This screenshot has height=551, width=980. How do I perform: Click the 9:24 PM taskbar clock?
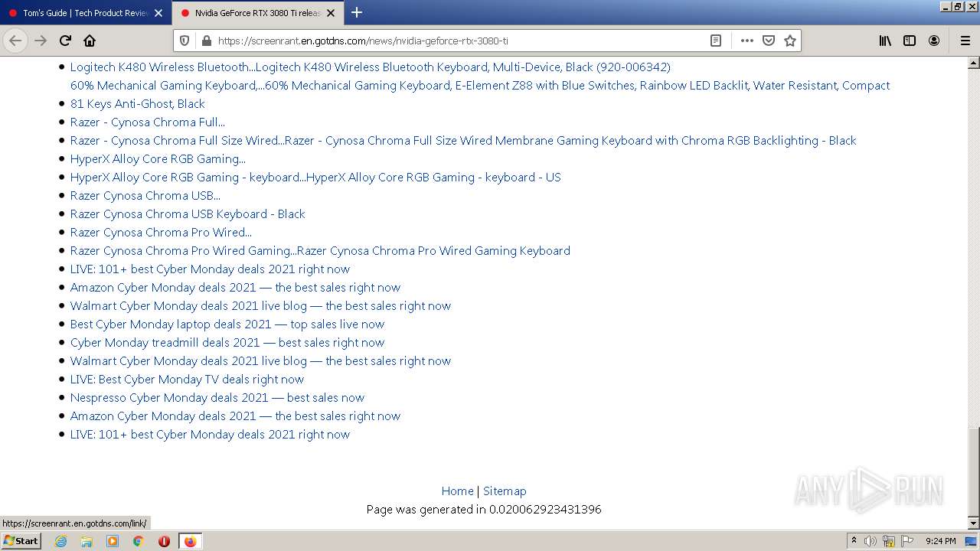pyautogui.click(x=940, y=541)
